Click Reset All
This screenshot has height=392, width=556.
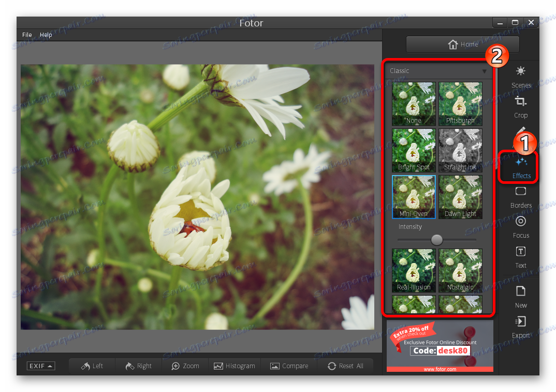pos(345,366)
